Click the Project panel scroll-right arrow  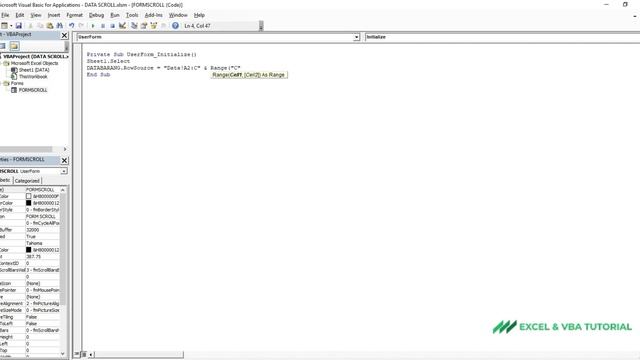65,149
